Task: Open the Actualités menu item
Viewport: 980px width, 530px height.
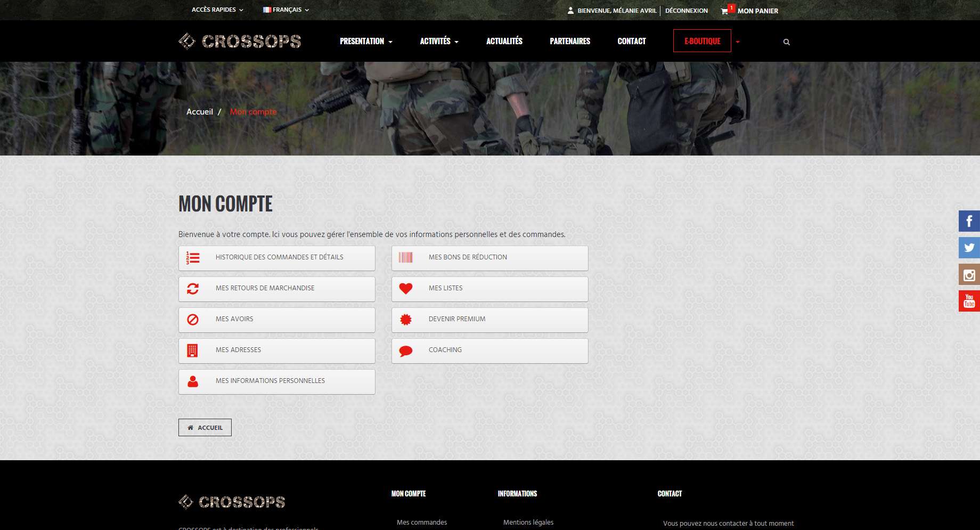Action: pyautogui.click(x=504, y=41)
